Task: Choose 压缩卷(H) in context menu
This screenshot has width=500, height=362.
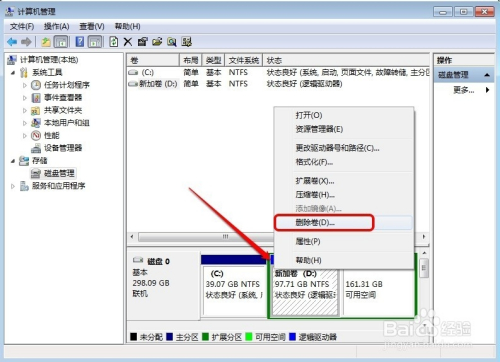Action: [x=343, y=195]
